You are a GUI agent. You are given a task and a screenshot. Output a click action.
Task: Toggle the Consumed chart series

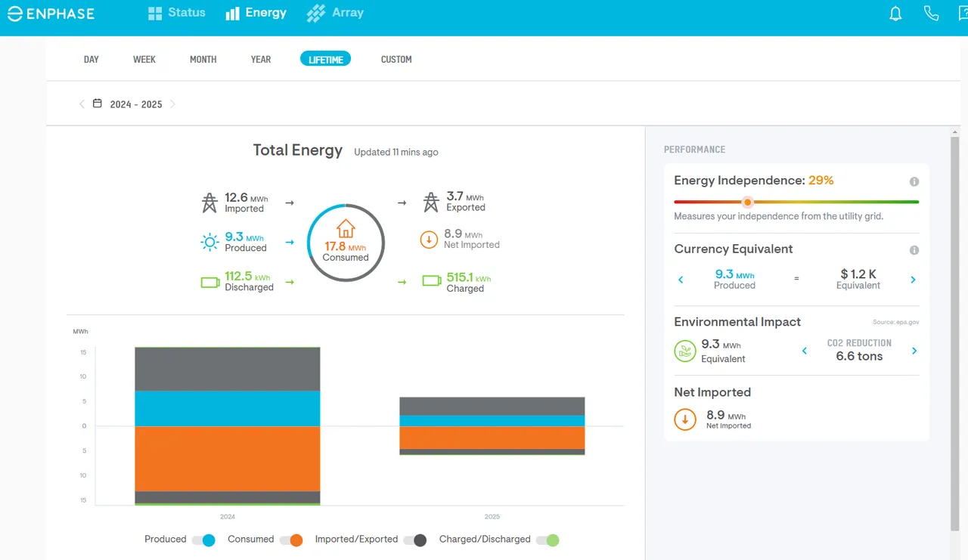coord(291,540)
